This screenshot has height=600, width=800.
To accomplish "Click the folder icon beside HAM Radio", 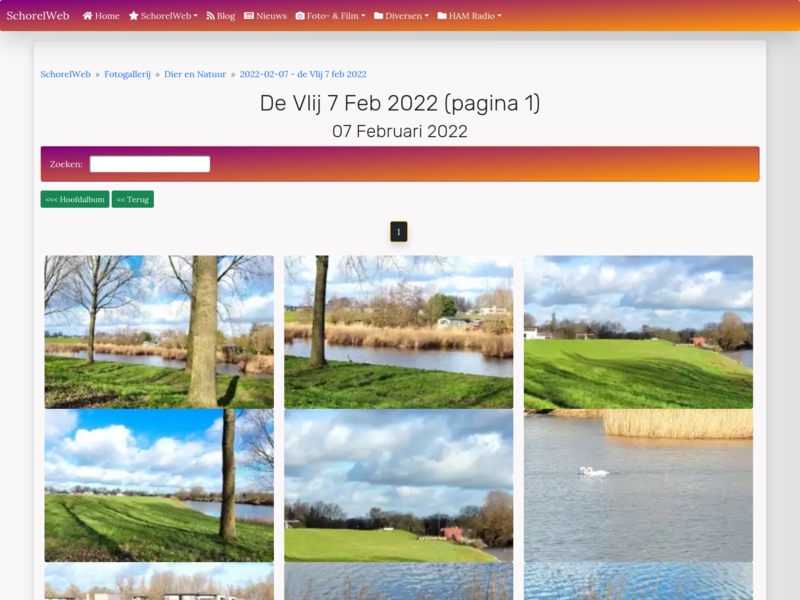I will pos(442,16).
